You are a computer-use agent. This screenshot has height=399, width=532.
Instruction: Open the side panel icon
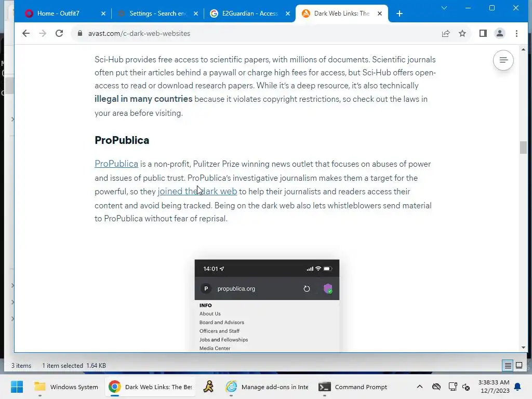point(483,33)
